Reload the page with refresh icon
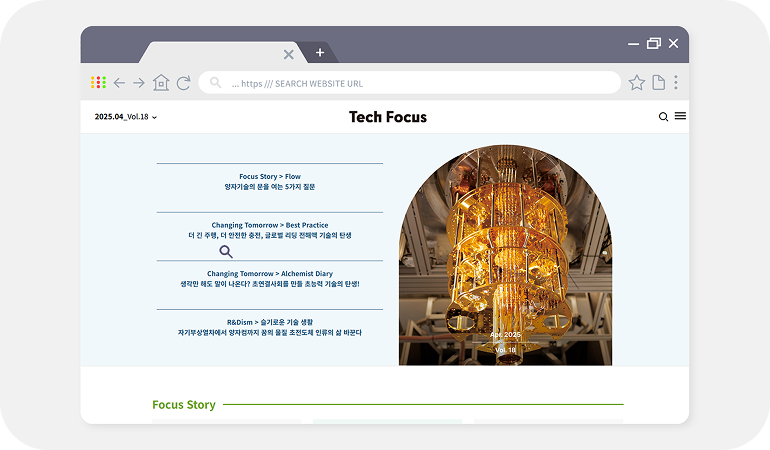Viewport: 770px width, 450px height. click(183, 83)
